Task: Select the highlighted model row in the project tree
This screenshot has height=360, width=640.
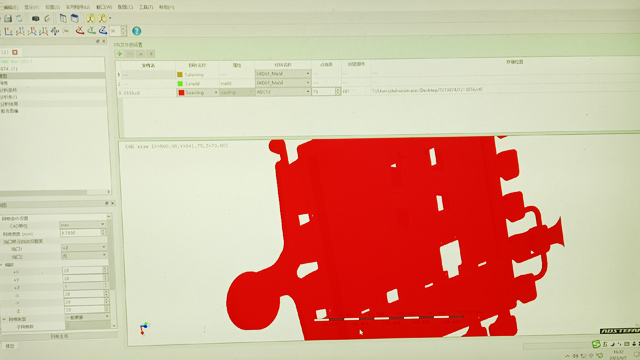Action: click(x=52, y=76)
